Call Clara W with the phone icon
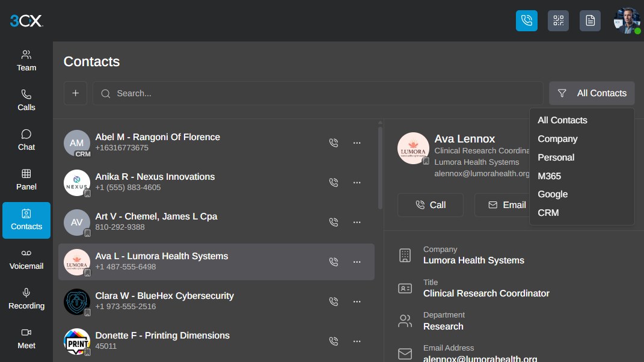The width and height of the screenshot is (644, 362). click(x=334, y=302)
